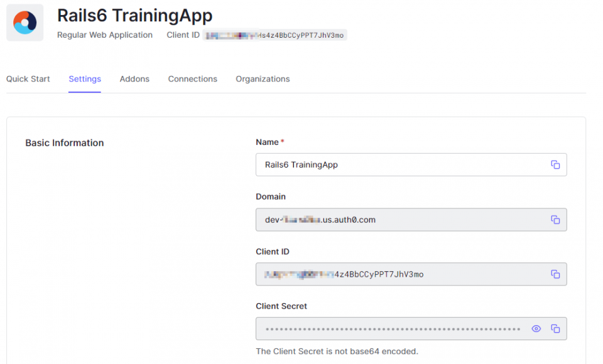
Task: Click the copy icon beside the Name input
Action: [555, 164]
